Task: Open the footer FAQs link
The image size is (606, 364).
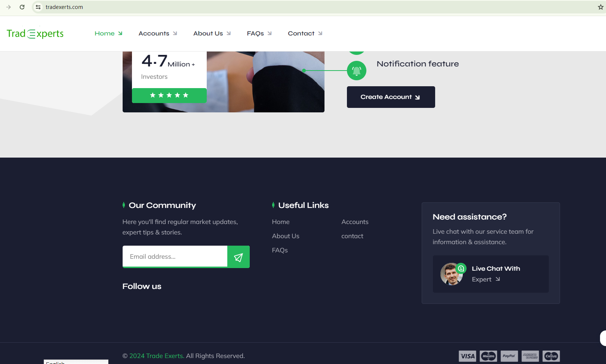Action: [280, 250]
